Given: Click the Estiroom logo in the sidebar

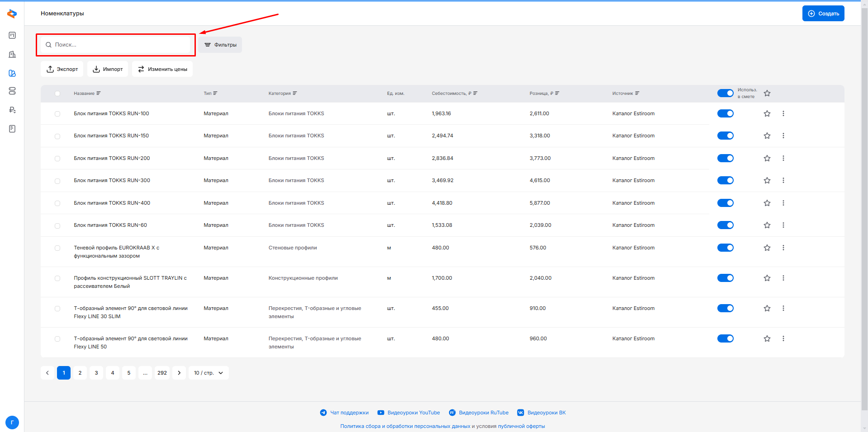Looking at the screenshot, I should pyautogui.click(x=12, y=14).
